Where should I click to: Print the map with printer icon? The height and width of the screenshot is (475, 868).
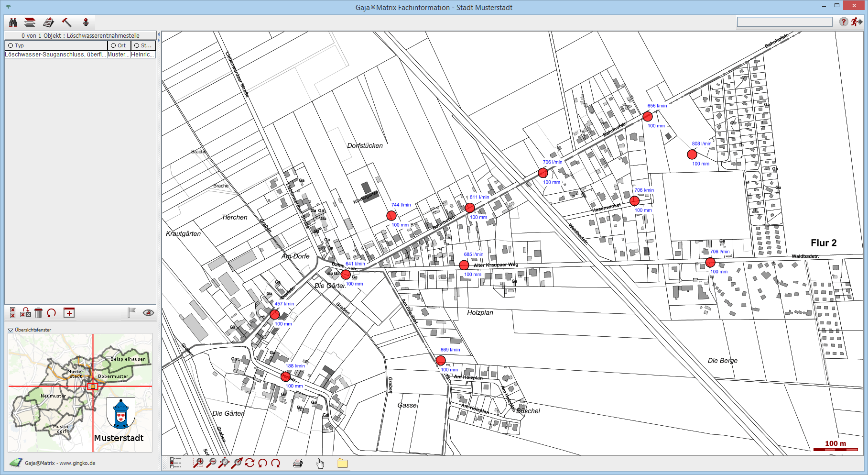298,463
